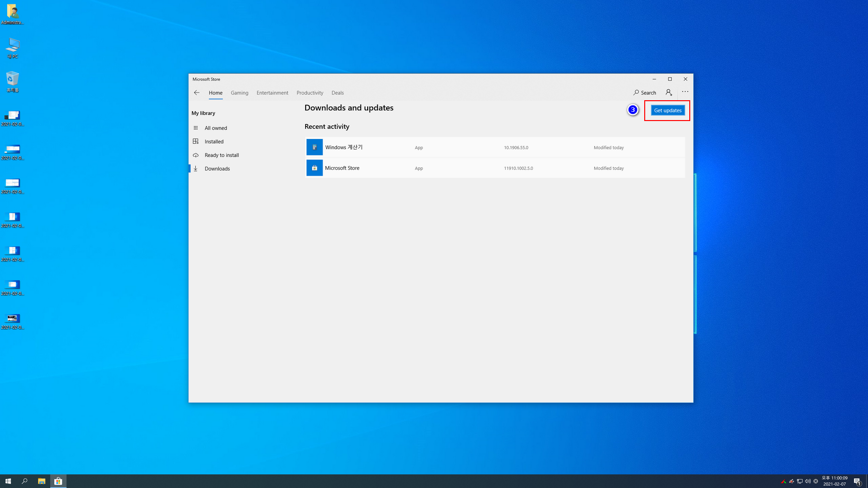Screen dimensions: 868x488
Task: Click Microsoft Store taskbar icon
Action: click(58, 481)
